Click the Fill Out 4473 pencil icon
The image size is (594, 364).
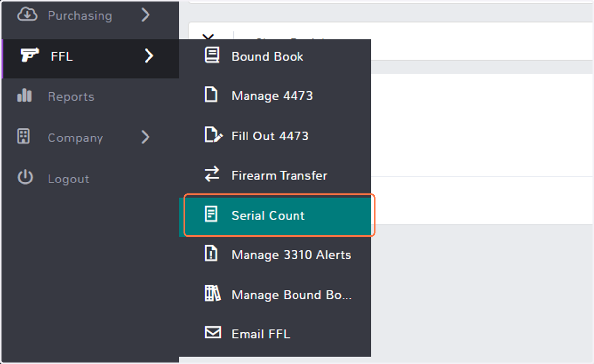[x=213, y=135]
